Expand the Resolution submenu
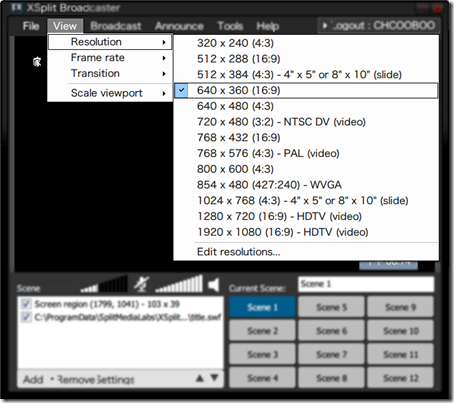 click(x=110, y=42)
